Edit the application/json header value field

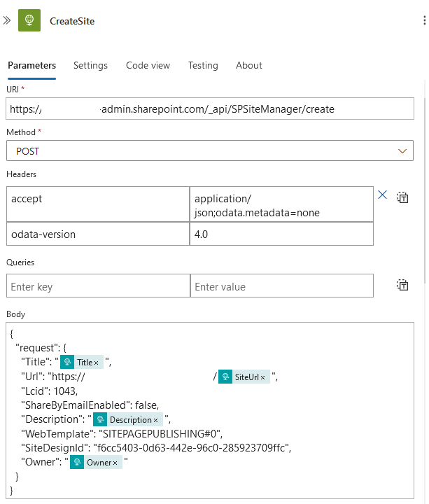[281, 204]
